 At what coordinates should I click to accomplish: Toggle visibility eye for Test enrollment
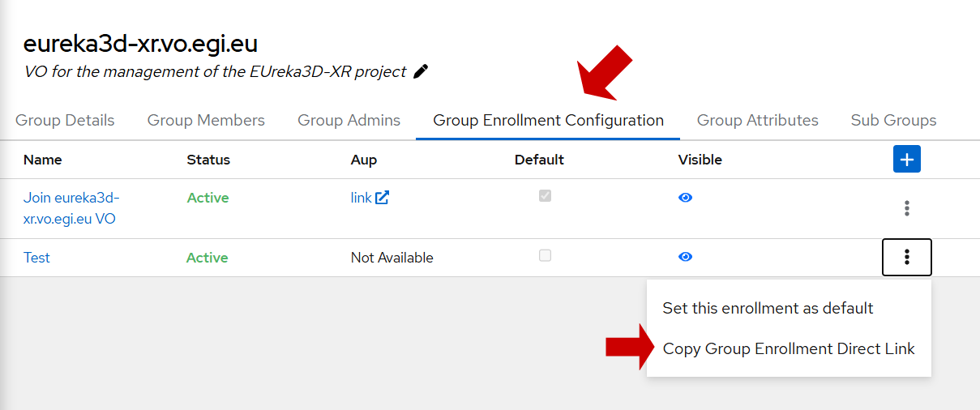(685, 257)
